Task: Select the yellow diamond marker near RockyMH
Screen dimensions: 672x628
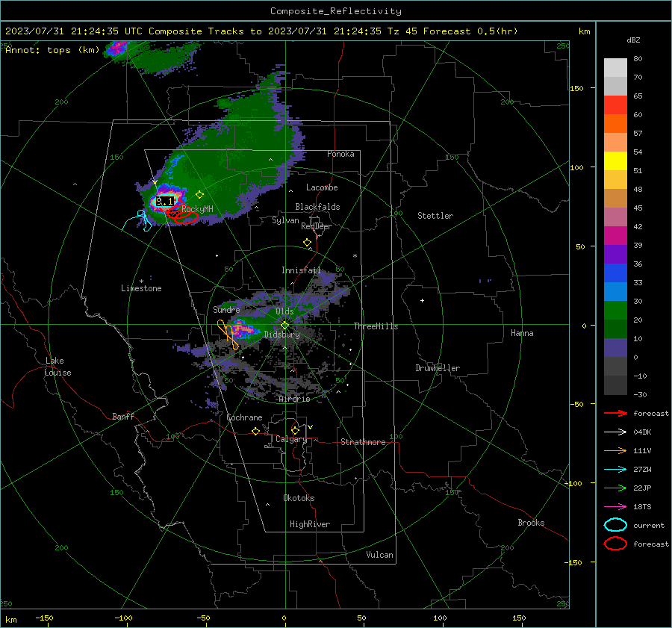Action: pyautogui.click(x=199, y=195)
